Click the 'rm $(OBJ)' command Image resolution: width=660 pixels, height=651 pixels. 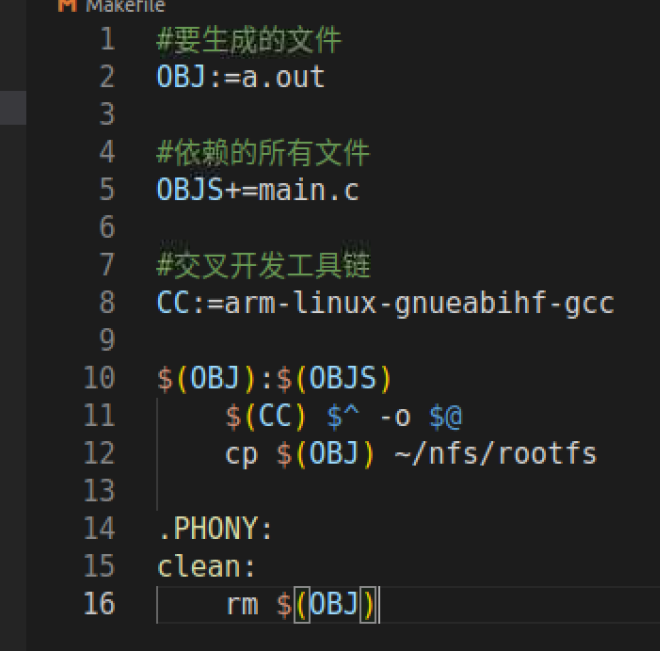[301, 604]
